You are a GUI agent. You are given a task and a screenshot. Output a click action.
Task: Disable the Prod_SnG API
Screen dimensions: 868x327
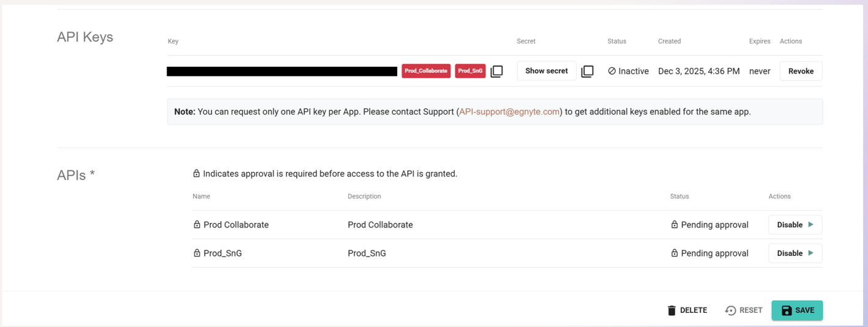click(795, 253)
